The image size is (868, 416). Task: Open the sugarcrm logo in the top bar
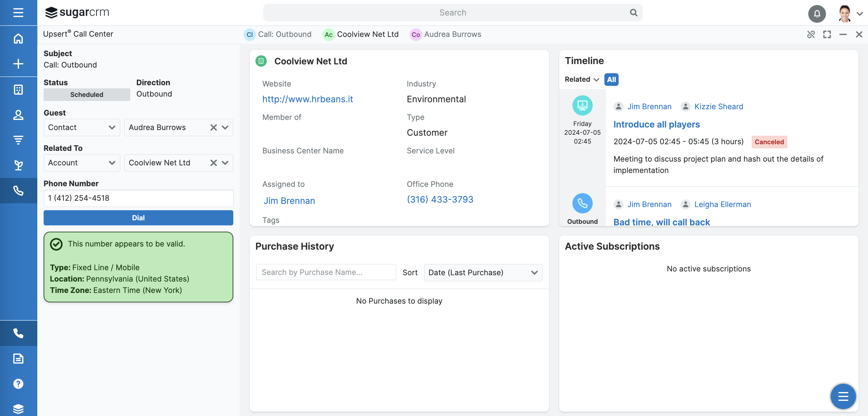[x=77, y=12]
